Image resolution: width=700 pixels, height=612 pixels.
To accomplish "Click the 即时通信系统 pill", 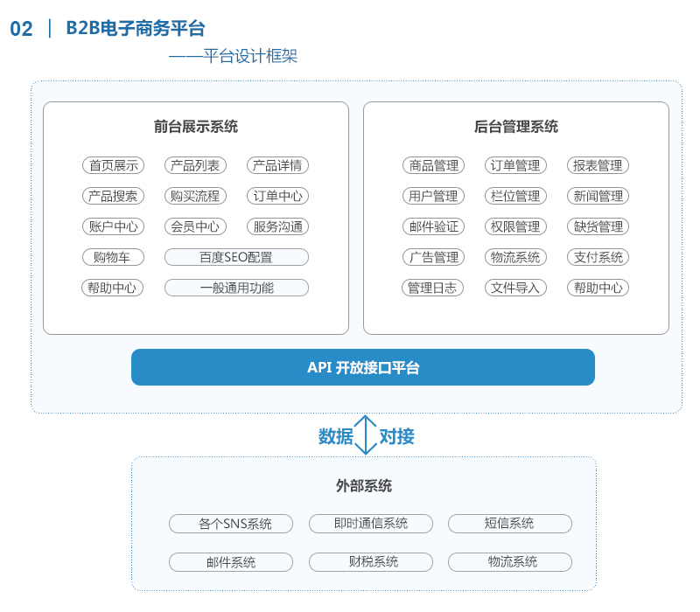I will point(370,523).
